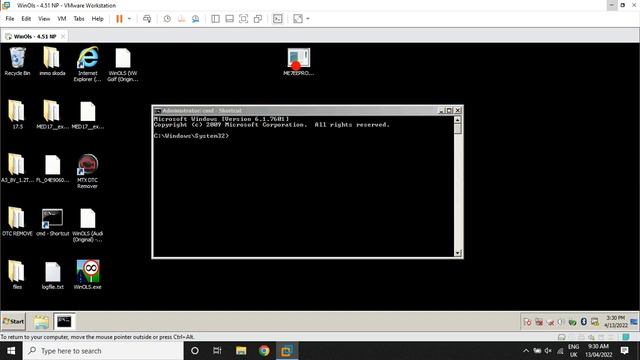Select the logfile.txt desktop file
640x360 pixels.
click(53, 276)
